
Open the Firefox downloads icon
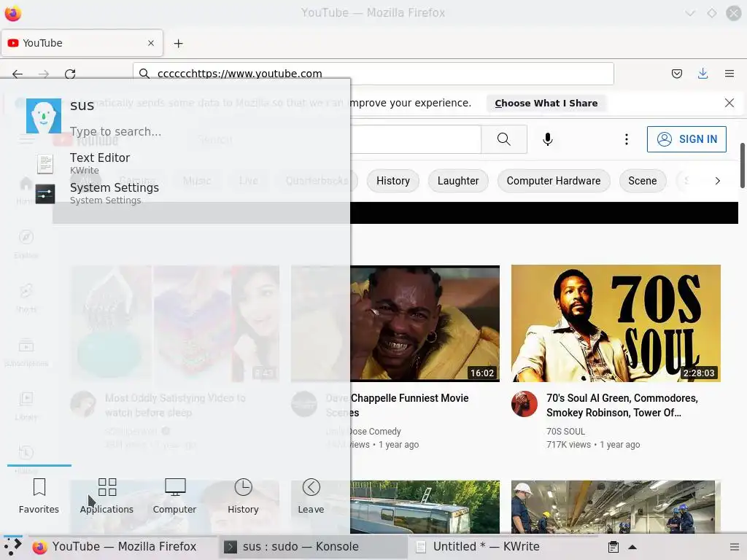(x=703, y=74)
